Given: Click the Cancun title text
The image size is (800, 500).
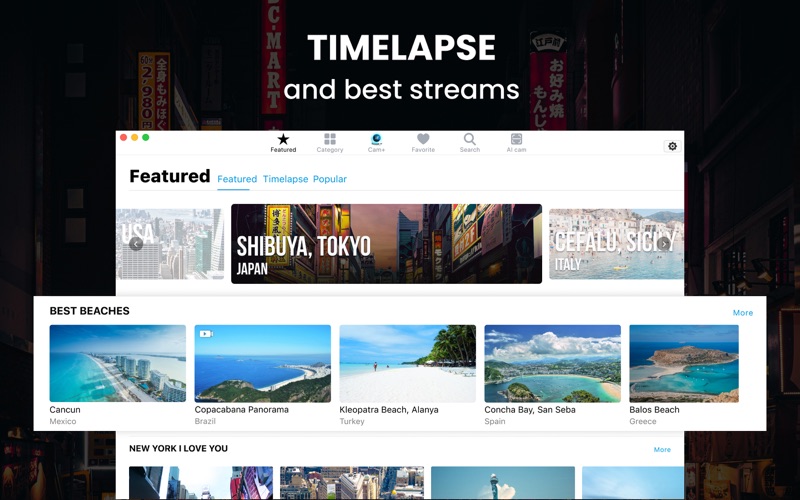Looking at the screenshot, I should tap(65, 410).
